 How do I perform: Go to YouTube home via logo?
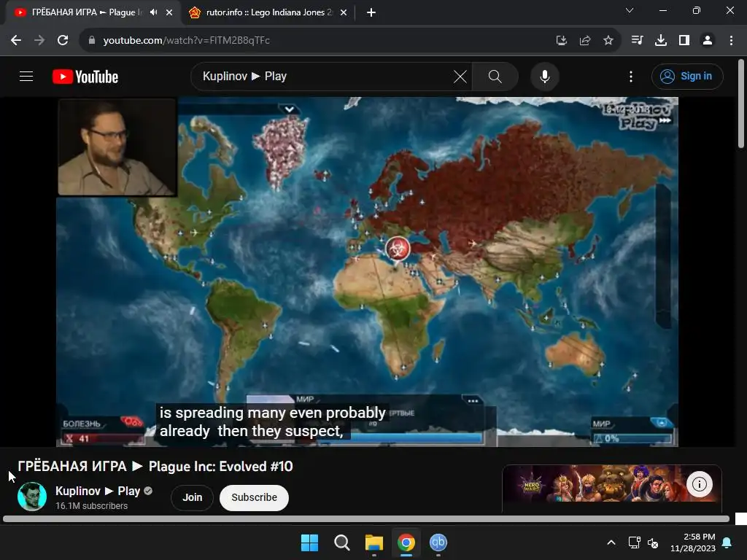(x=85, y=76)
